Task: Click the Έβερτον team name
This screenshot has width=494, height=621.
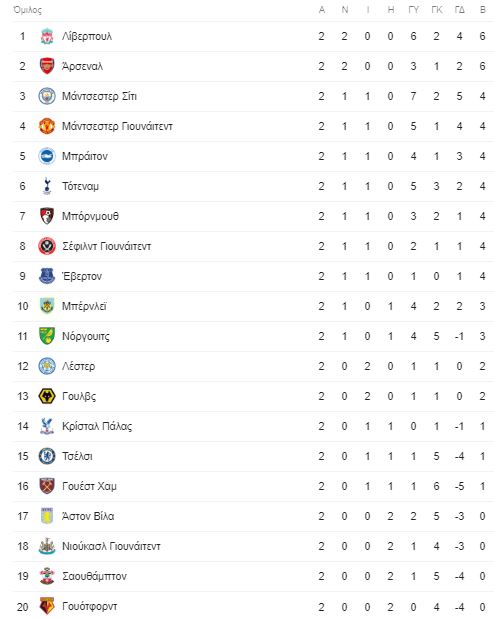Action: [x=82, y=276]
